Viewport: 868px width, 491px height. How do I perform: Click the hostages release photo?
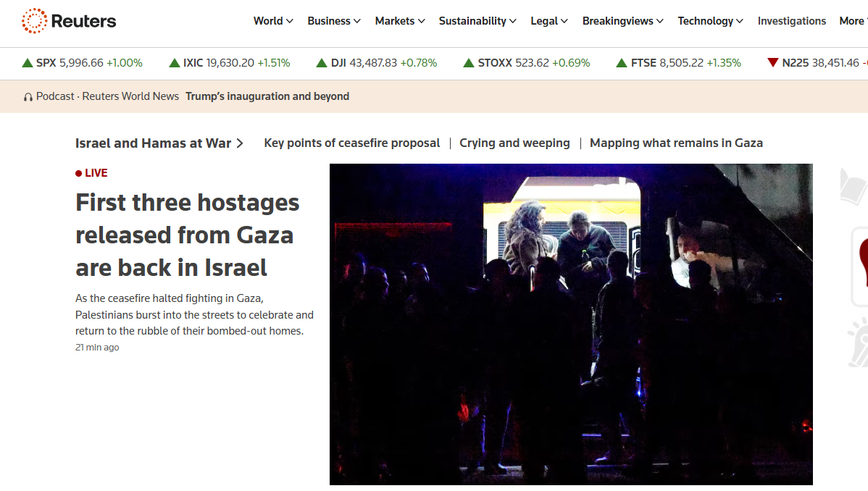point(571,324)
